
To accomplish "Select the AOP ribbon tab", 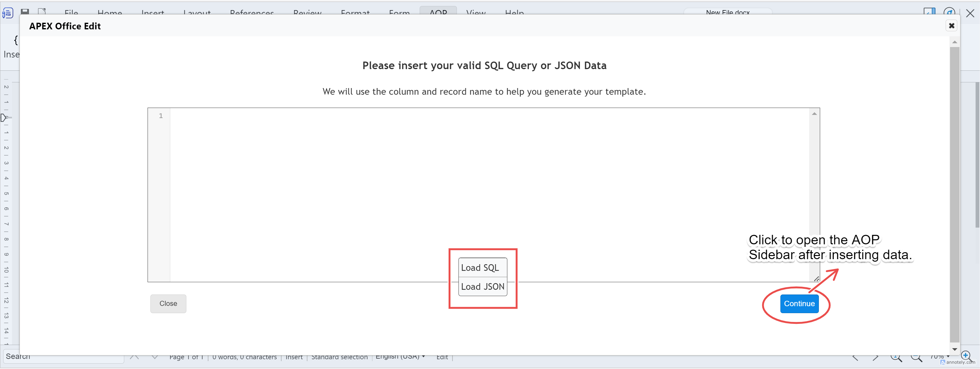I will pos(438,11).
